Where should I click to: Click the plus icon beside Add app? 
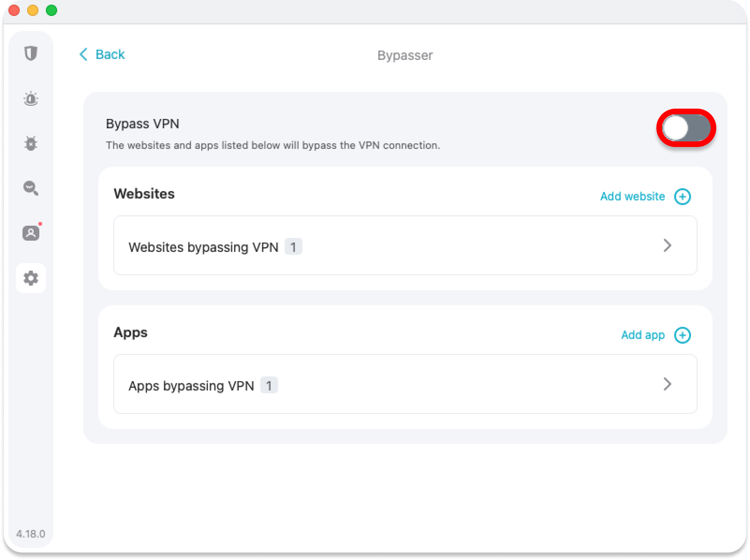coord(682,335)
